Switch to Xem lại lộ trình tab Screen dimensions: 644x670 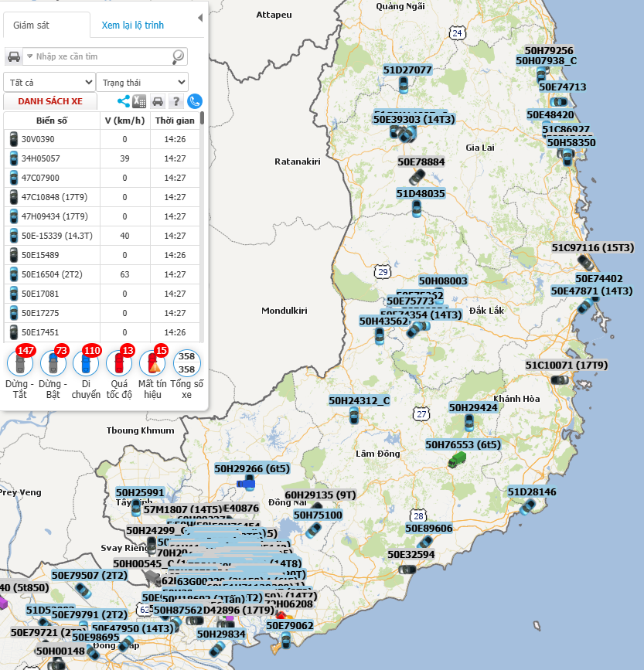(x=132, y=26)
